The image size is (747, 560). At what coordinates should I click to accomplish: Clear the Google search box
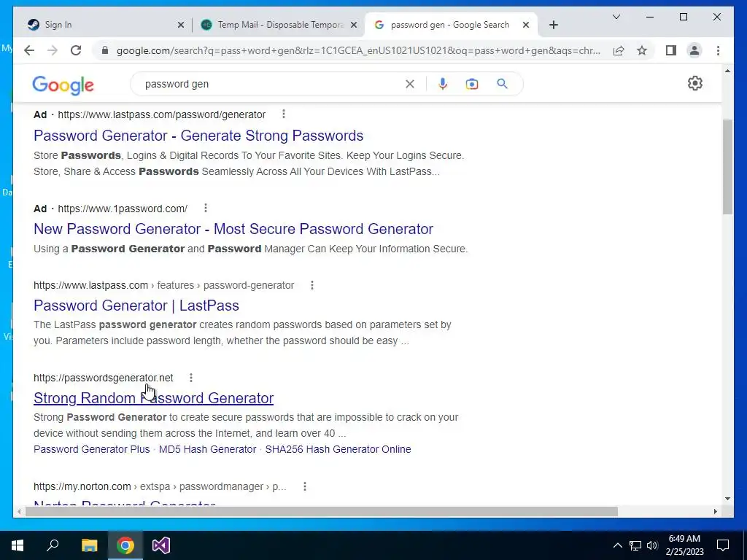coord(410,85)
